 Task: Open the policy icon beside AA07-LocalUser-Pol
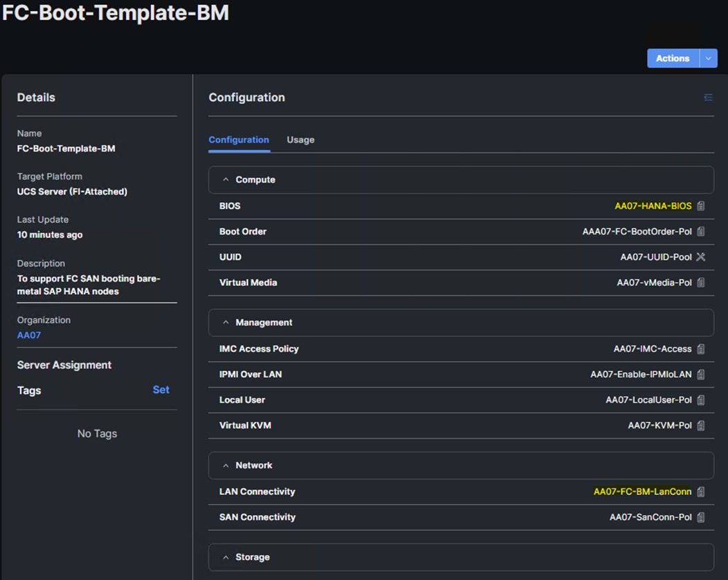tap(701, 399)
